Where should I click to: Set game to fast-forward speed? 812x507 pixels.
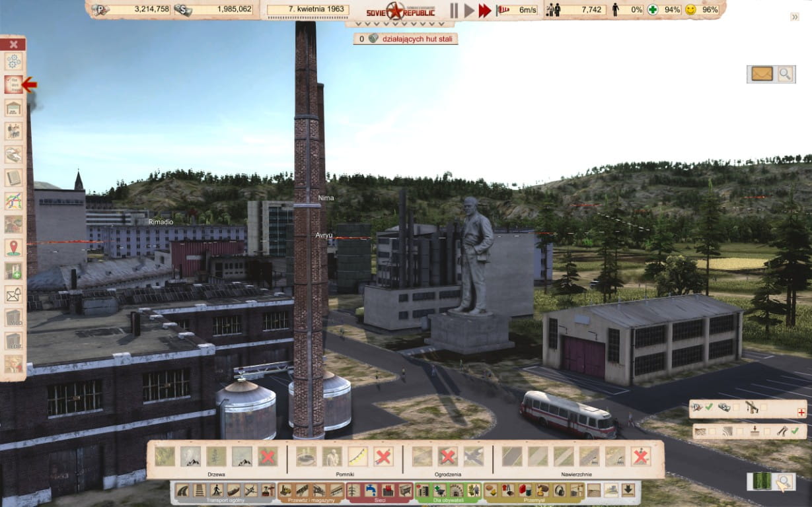(x=485, y=10)
